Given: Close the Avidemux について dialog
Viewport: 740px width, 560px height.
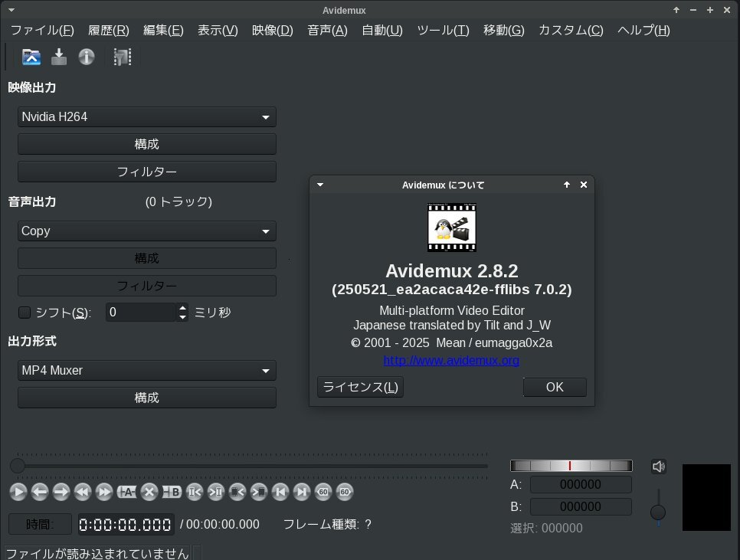Looking at the screenshot, I should 584,185.
